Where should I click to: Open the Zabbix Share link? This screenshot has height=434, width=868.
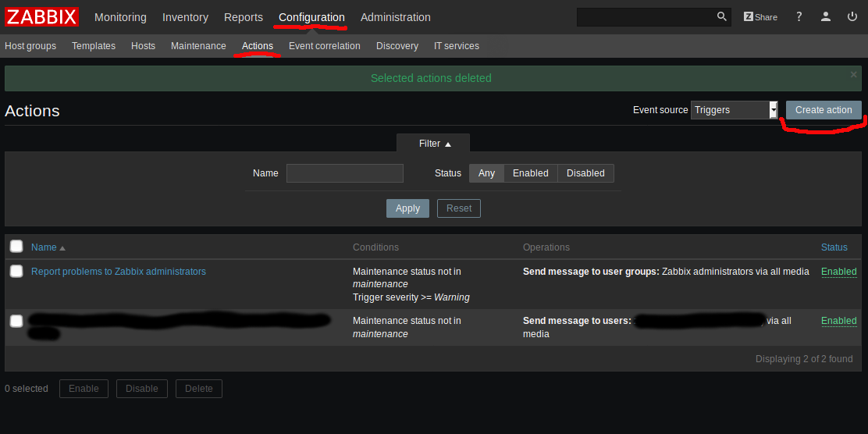(760, 17)
